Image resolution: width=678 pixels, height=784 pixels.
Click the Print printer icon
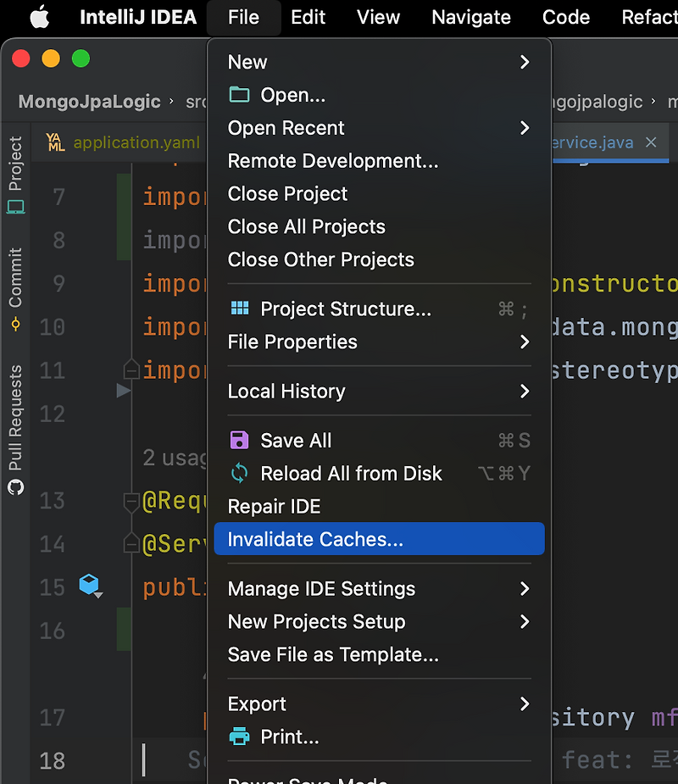(x=238, y=737)
